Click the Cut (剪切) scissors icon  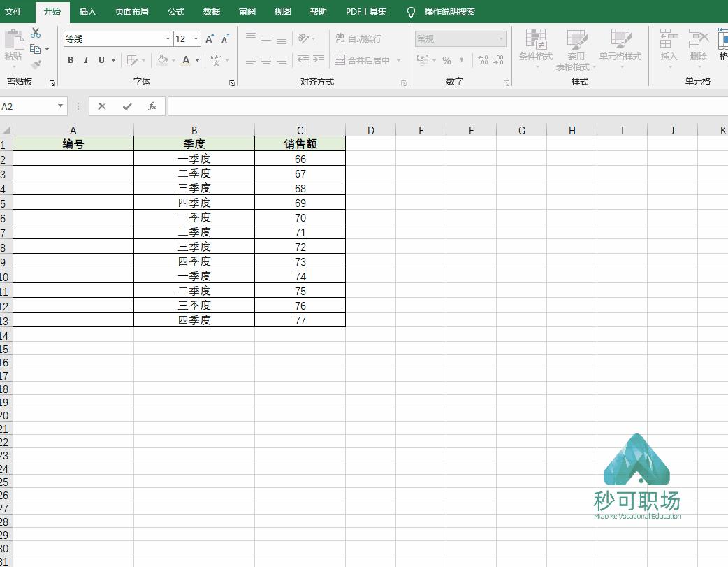(x=36, y=32)
